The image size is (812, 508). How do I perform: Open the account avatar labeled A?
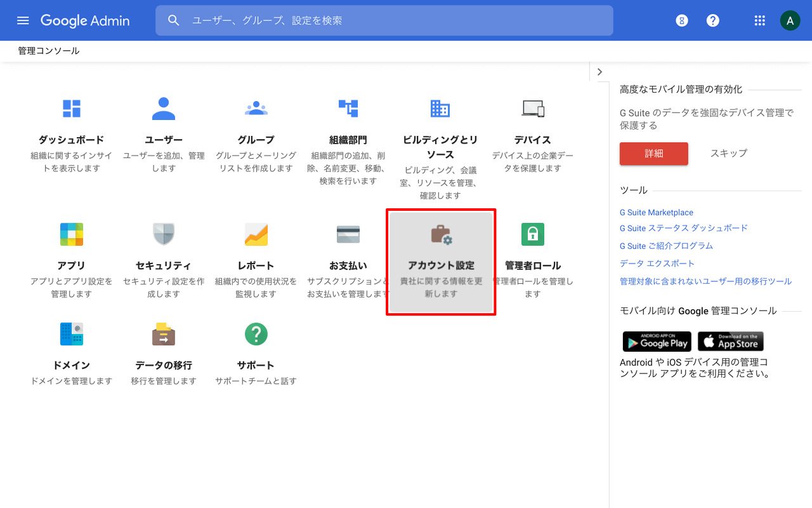pos(790,20)
